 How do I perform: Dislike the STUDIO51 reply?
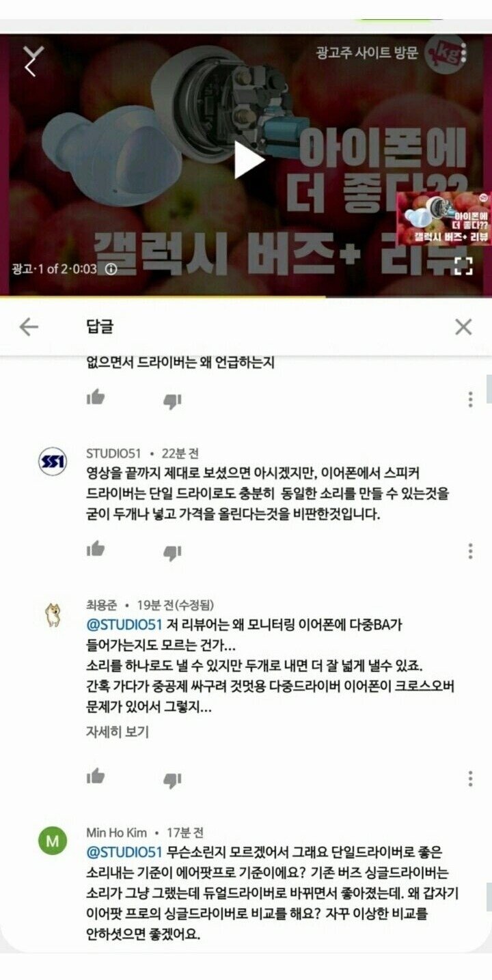(172, 552)
